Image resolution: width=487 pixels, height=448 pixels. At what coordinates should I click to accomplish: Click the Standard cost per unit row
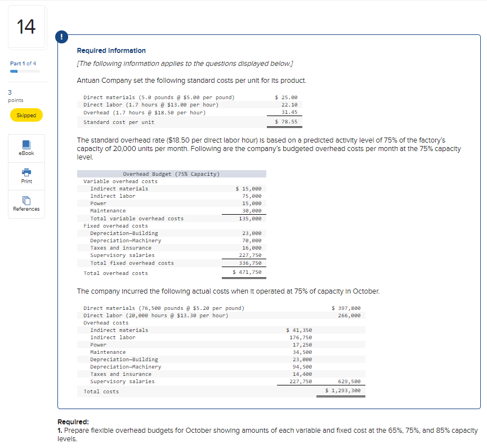[190, 122]
